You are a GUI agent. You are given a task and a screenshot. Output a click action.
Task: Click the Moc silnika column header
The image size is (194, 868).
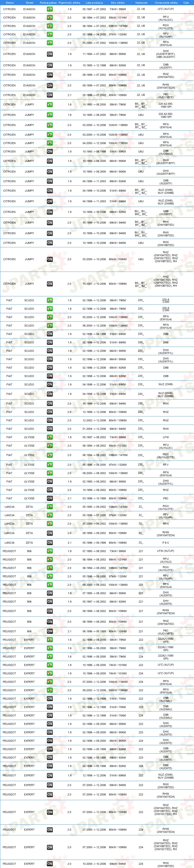pyautogui.click(x=118, y=3)
